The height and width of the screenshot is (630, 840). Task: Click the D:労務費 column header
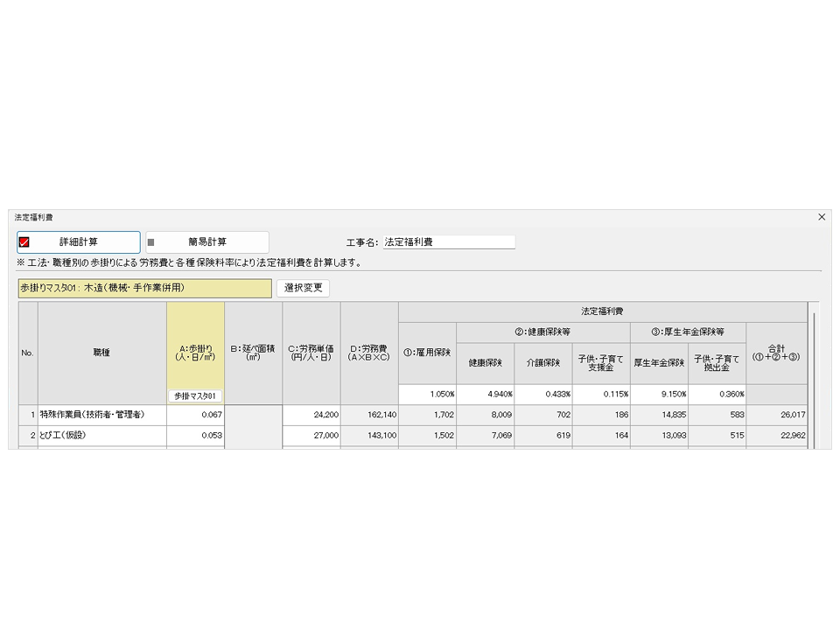369,353
